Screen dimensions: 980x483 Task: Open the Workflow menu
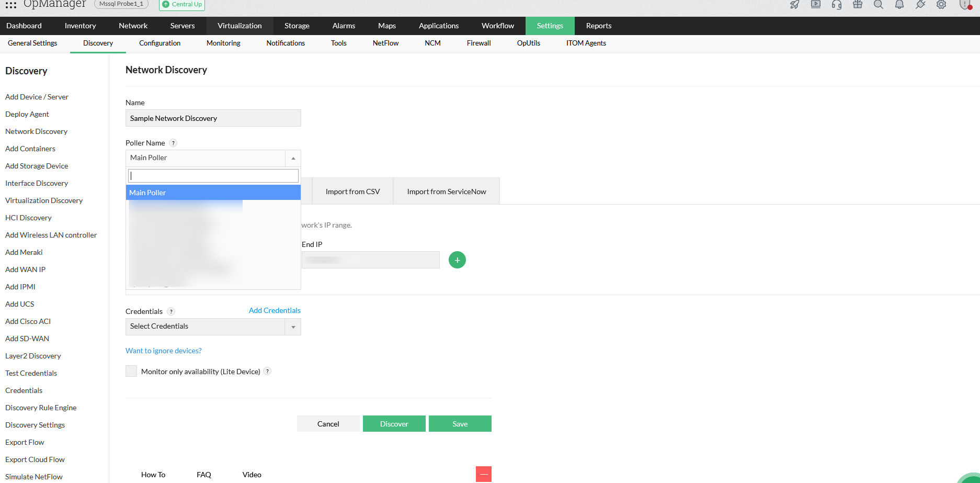click(x=498, y=26)
